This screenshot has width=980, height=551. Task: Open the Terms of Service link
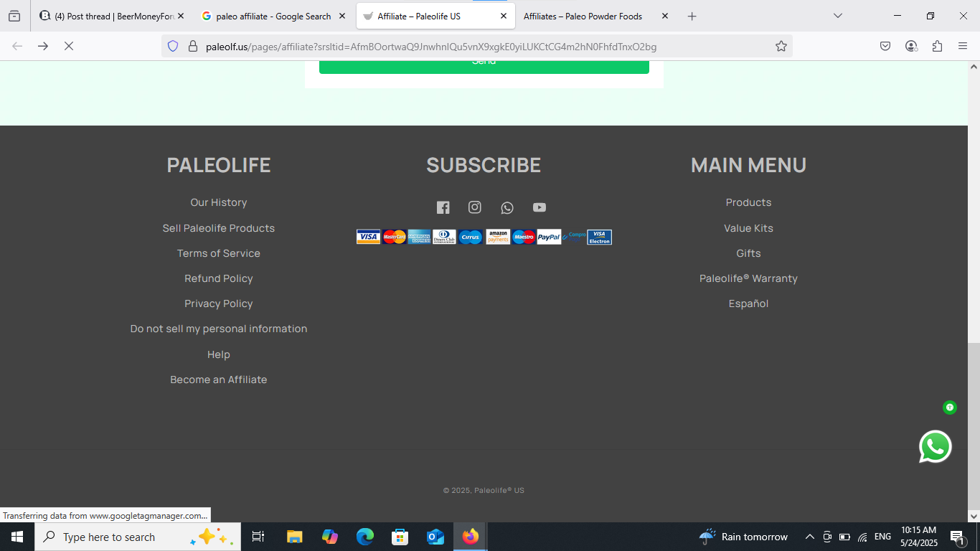[x=219, y=253]
